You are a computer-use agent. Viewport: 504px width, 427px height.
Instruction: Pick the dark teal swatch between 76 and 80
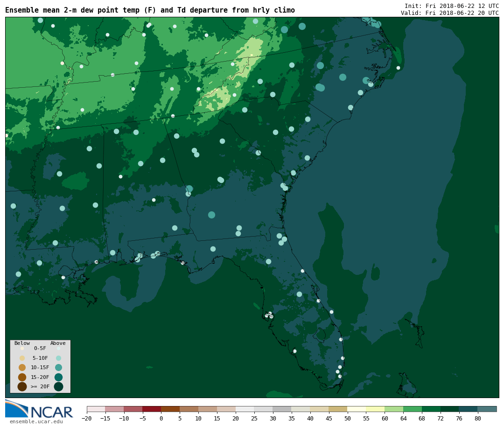click(x=469, y=409)
